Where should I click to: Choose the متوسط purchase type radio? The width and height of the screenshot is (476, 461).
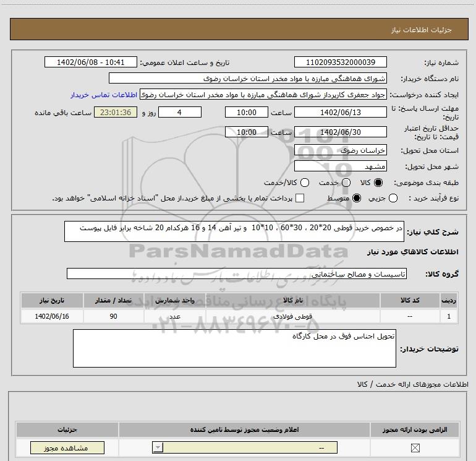pos(357,198)
